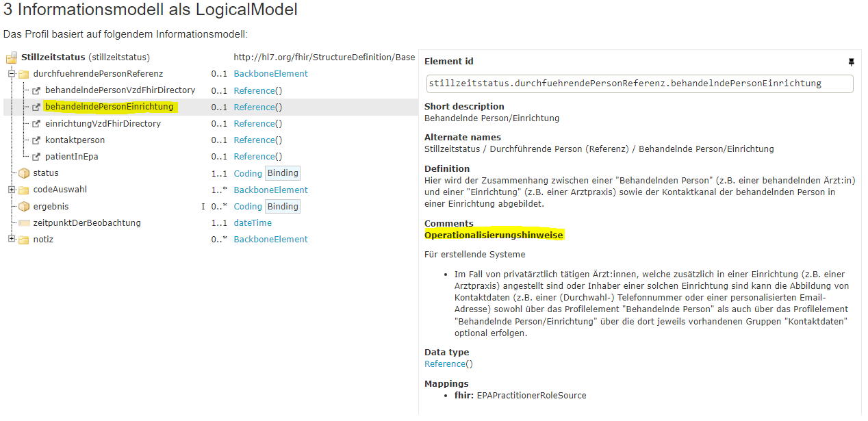Follow the Reference link under Data type
This screenshot has width=868, height=421.
pos(445,364)
